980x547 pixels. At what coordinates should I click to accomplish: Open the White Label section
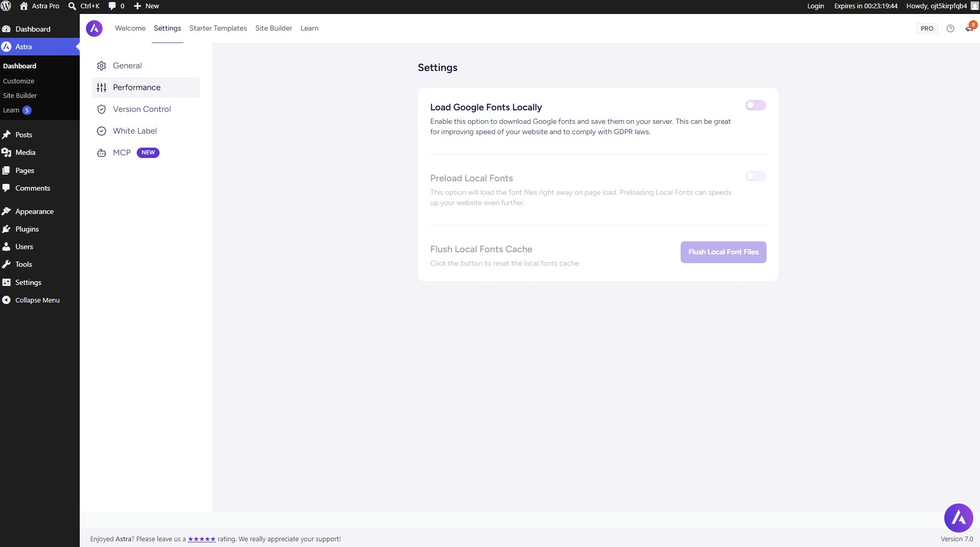[146, 131]
